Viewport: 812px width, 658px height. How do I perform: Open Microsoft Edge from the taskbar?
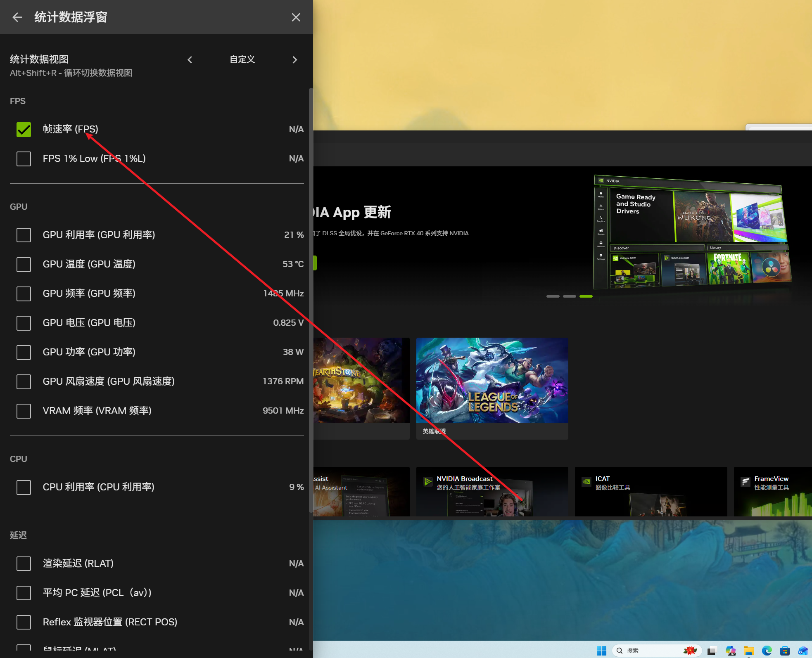[x=767, y=651]
